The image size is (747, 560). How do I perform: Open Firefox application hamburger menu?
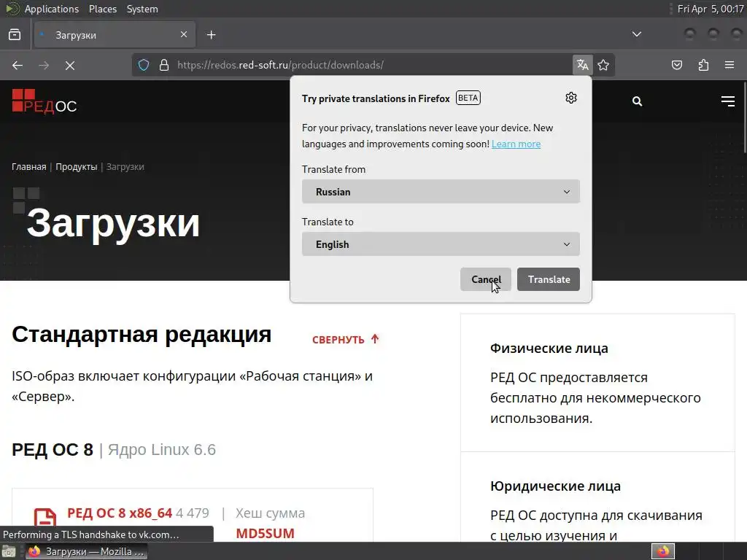[x=729, y=65]
